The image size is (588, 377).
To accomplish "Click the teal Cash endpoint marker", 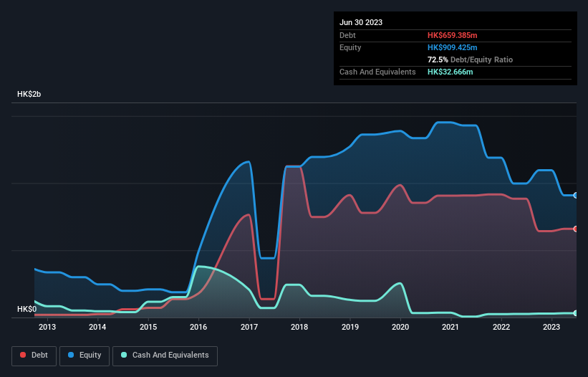I will pyautogui.click(x=576, y=313).
